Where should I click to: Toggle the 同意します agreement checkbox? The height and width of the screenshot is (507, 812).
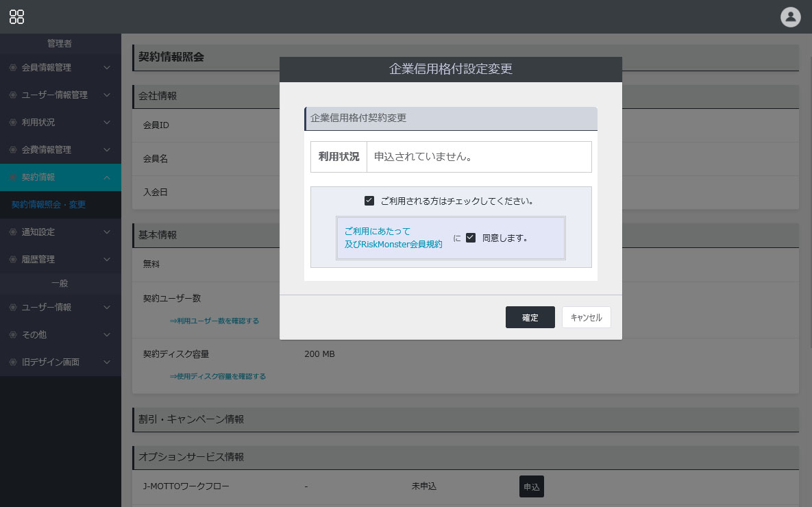pyautogui.click(x=470, y=237)
